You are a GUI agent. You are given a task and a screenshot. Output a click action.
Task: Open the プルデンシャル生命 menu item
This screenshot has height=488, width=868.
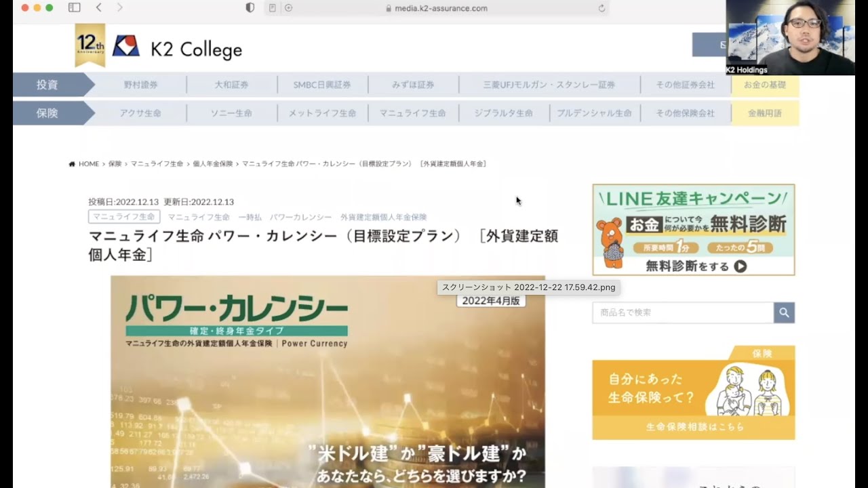click(x=595, y=113)
